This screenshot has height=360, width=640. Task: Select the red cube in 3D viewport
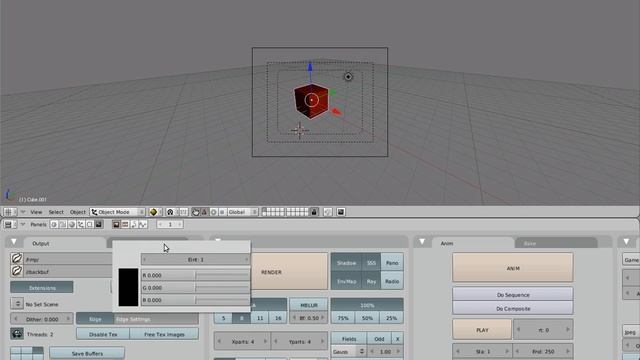(311, 101)
